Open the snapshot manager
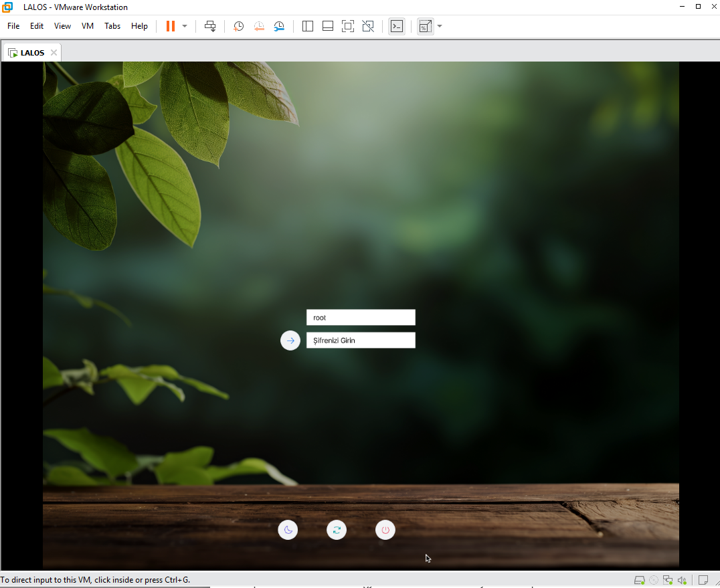 pos(279,26)
